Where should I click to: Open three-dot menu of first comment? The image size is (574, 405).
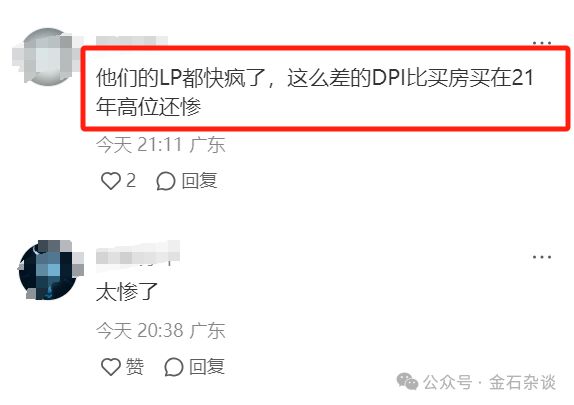tap(542, 43)
